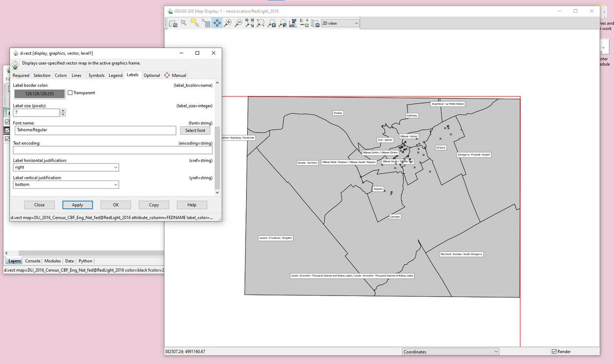This screenshot has width=614, height=364.
Task: Apply the d.vect label settings
Action: [x=77, y=204]
